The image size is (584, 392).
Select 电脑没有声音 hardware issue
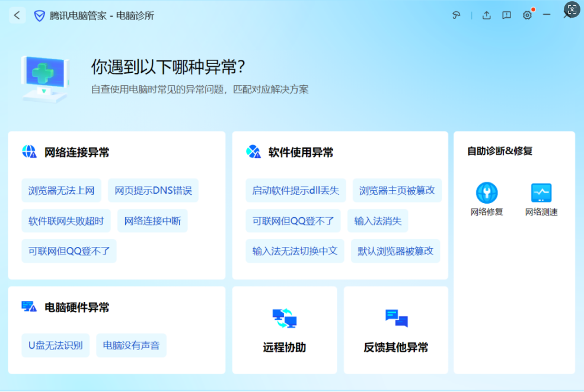[131, 345]
